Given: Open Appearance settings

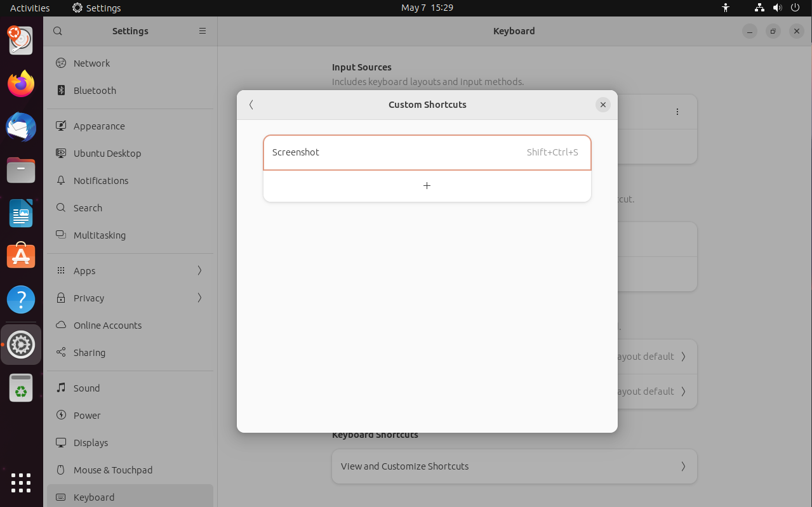Looking at the screenshot, I should pos(130,126).
